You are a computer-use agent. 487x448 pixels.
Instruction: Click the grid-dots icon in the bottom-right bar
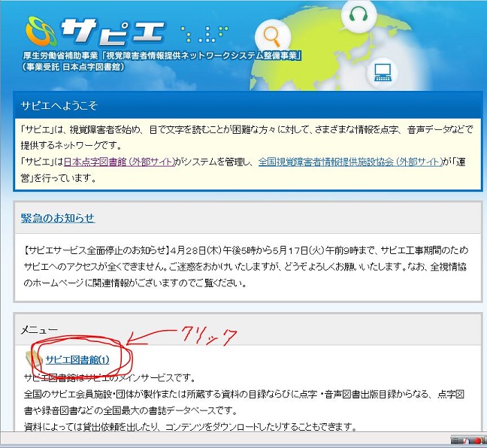click(x=455, y=440)
